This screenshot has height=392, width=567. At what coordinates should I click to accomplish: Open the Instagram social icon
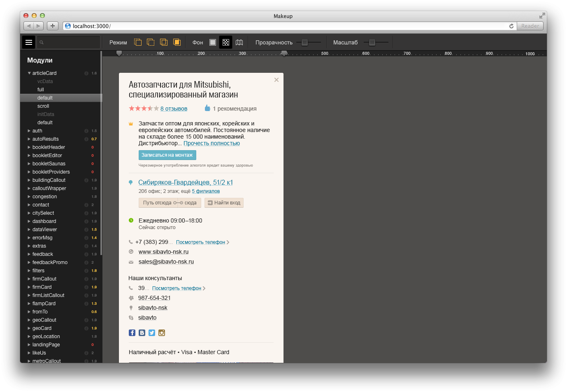coord(162,333)
